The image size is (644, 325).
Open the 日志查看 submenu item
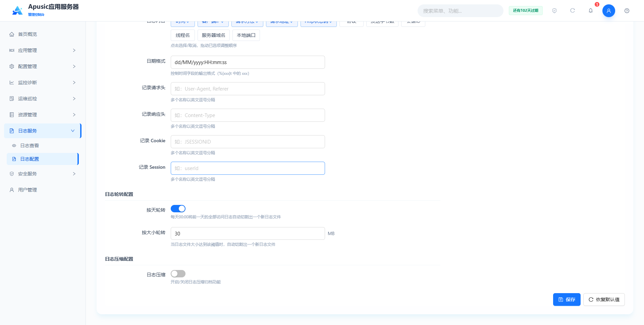tap(43, 146)
